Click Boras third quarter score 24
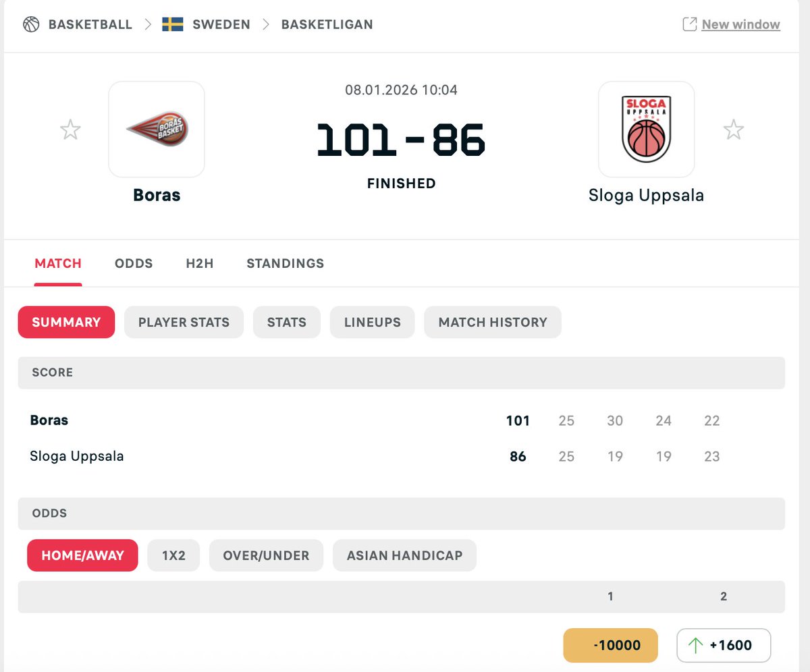The height and width of the screenshot is (672, 810). 664,421
